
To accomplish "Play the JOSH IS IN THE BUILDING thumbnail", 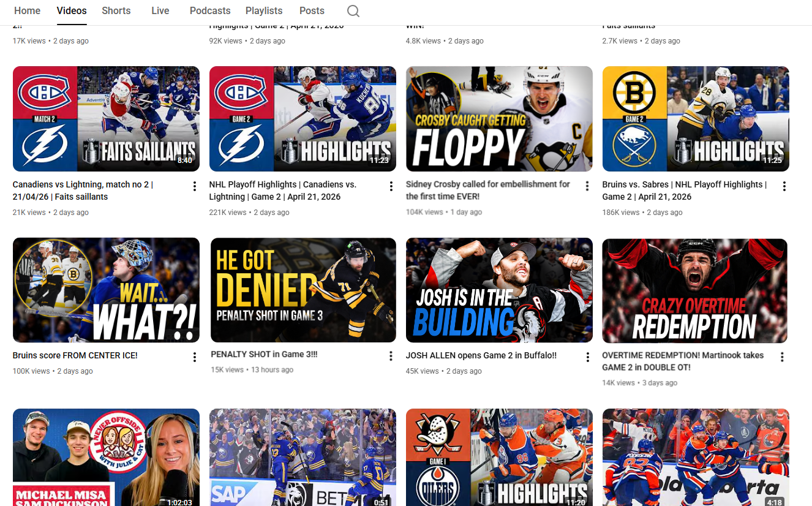I will click(x=499, y=290).
